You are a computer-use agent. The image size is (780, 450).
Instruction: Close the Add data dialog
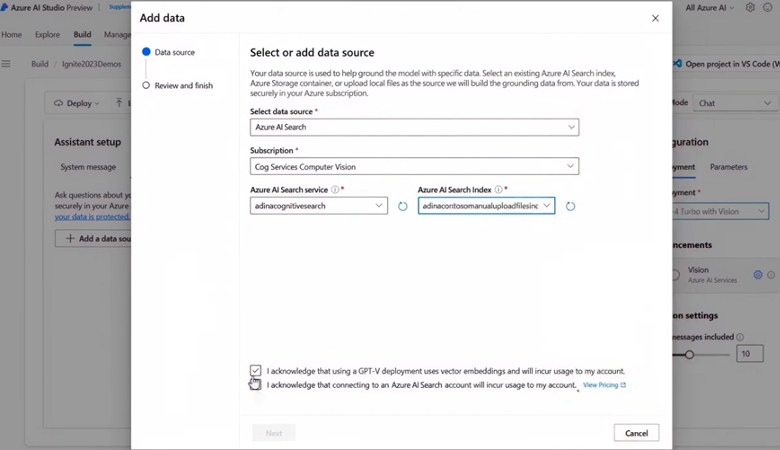click(655, 18)
